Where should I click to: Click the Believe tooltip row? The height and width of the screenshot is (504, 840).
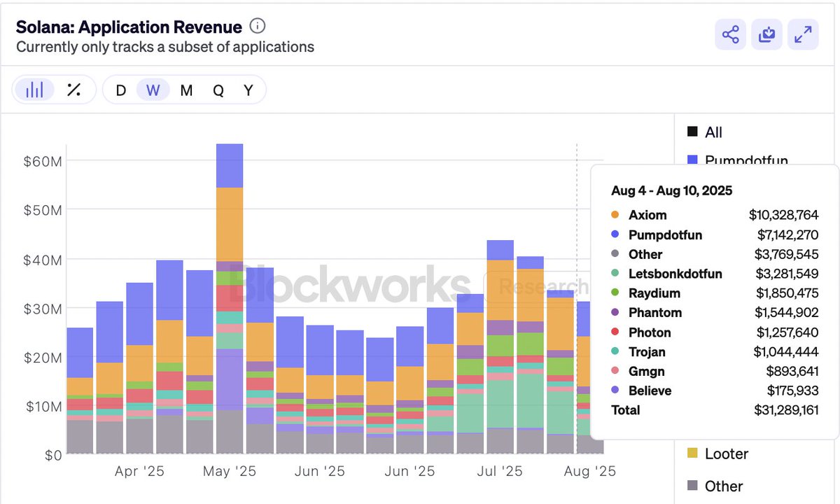point(715,391)
